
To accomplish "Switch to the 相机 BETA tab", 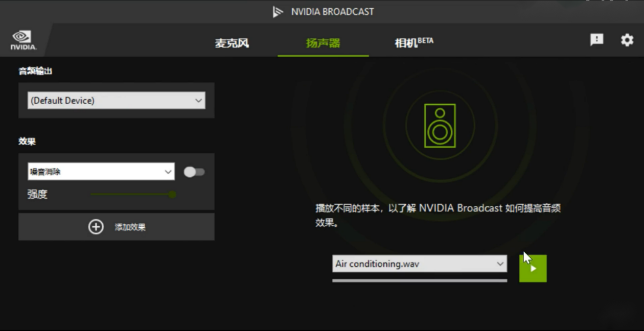I will (x=414, y=42).
